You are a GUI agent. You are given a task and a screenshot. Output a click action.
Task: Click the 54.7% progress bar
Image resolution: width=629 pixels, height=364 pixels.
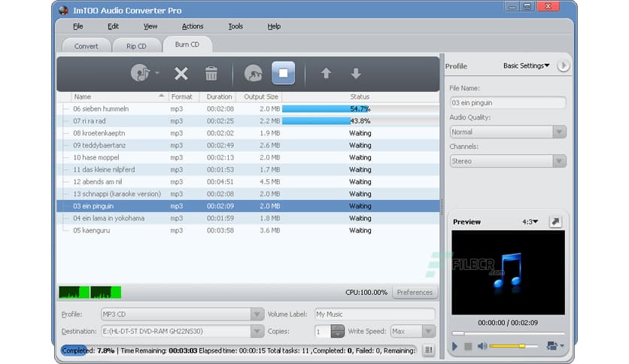click(360, 108)
